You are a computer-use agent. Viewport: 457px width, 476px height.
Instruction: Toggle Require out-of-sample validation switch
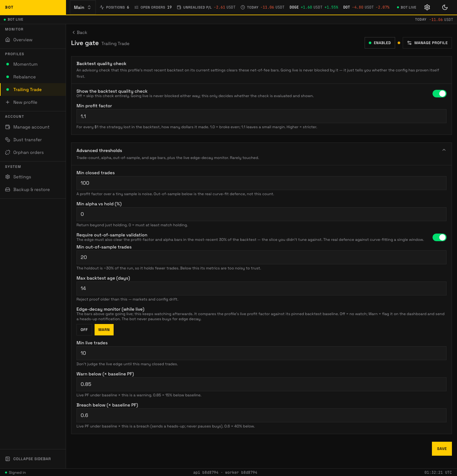pos(440,237)
